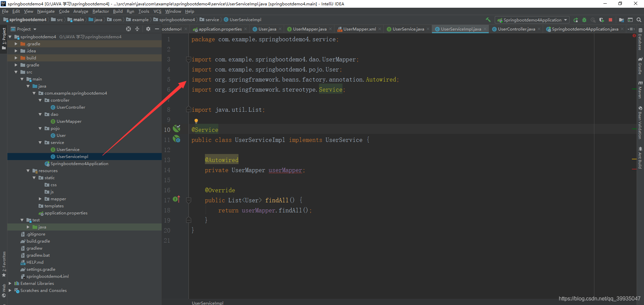Toggle the 2: Favorites side tab
The height and width of the screenshot is (305, 644).
(x=4, y=264)
